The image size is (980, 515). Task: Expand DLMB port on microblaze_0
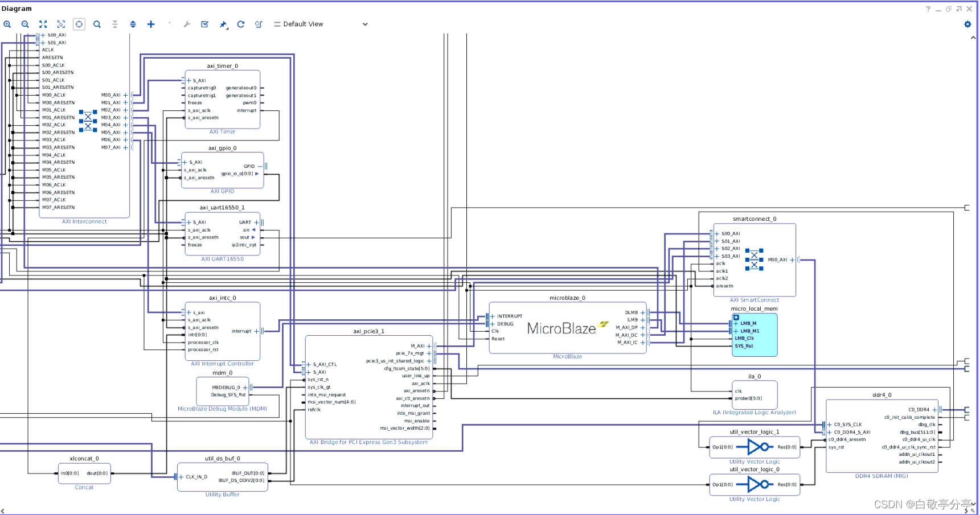click(x=643, y=312)
